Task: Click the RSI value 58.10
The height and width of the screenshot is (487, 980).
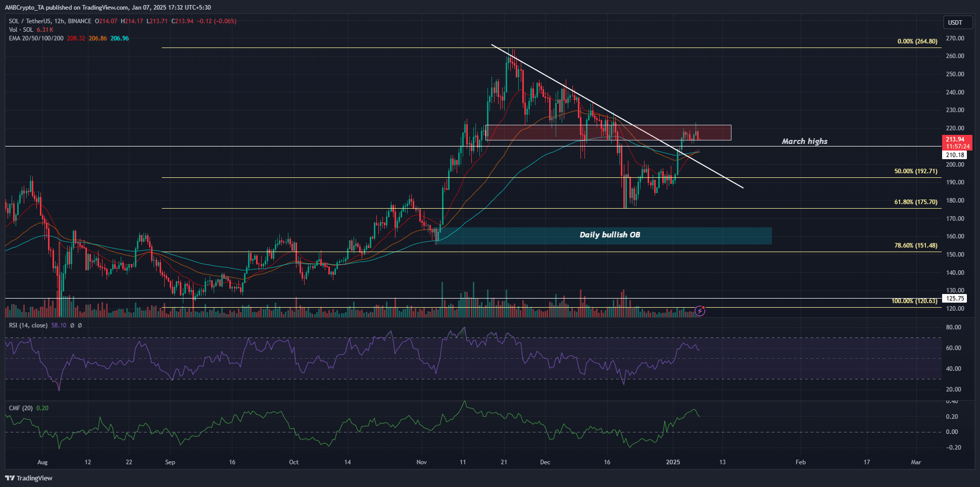Action: tap(59, 325)
